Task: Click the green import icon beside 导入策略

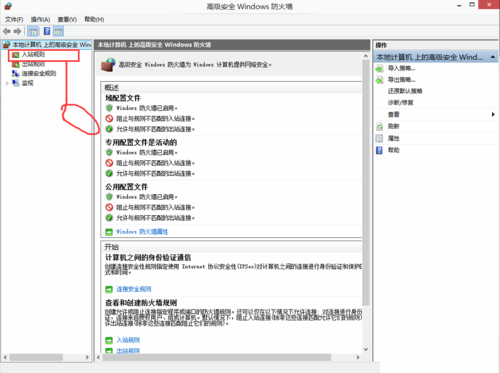Action: pyautogui.click(x=379, y=69)
